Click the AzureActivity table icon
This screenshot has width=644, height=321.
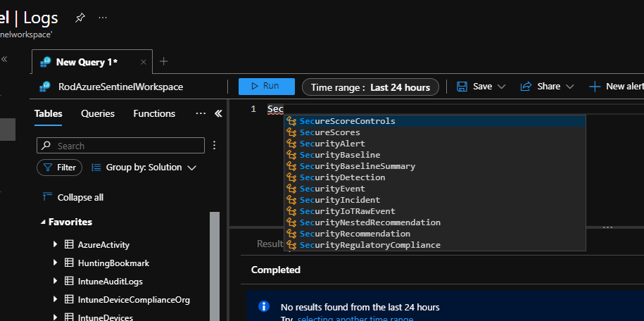coord(68,244)
